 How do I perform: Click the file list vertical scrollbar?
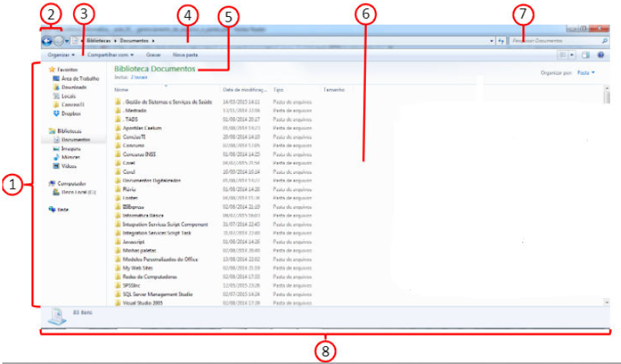[x=607, y=192]
